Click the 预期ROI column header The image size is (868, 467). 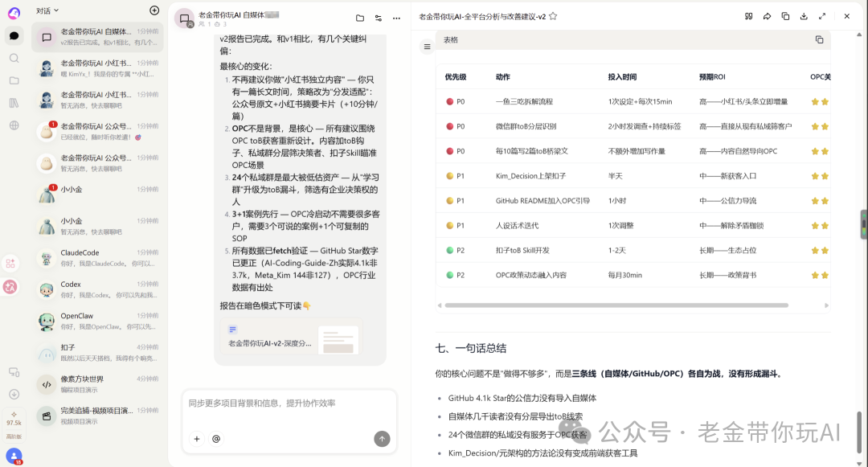click(x=712, y=77)
